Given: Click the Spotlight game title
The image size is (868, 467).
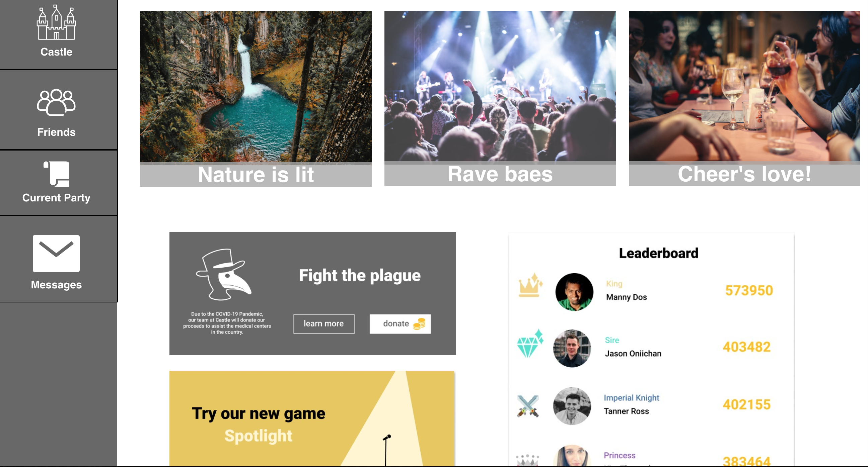Looking at the screenshot, I should [258, 436].
